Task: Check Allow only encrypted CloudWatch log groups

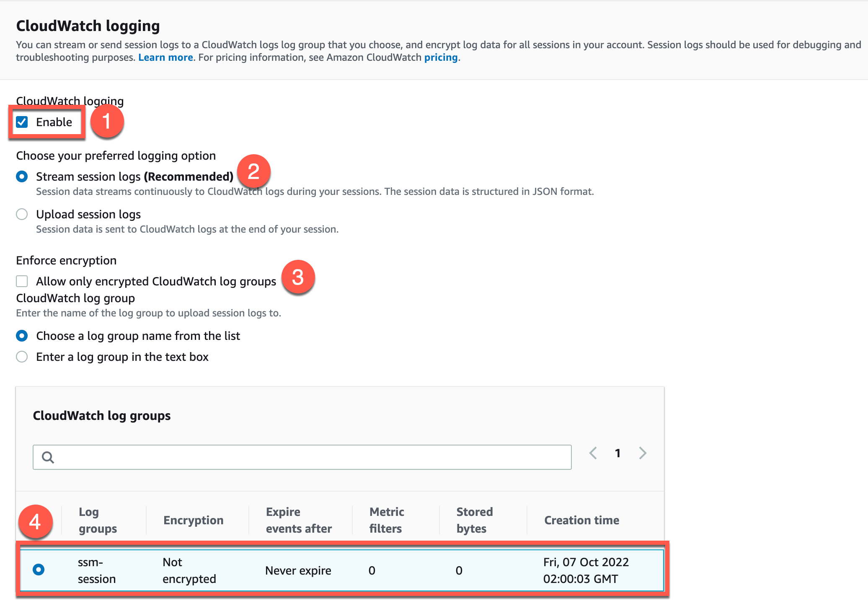Action: (21, 281)
